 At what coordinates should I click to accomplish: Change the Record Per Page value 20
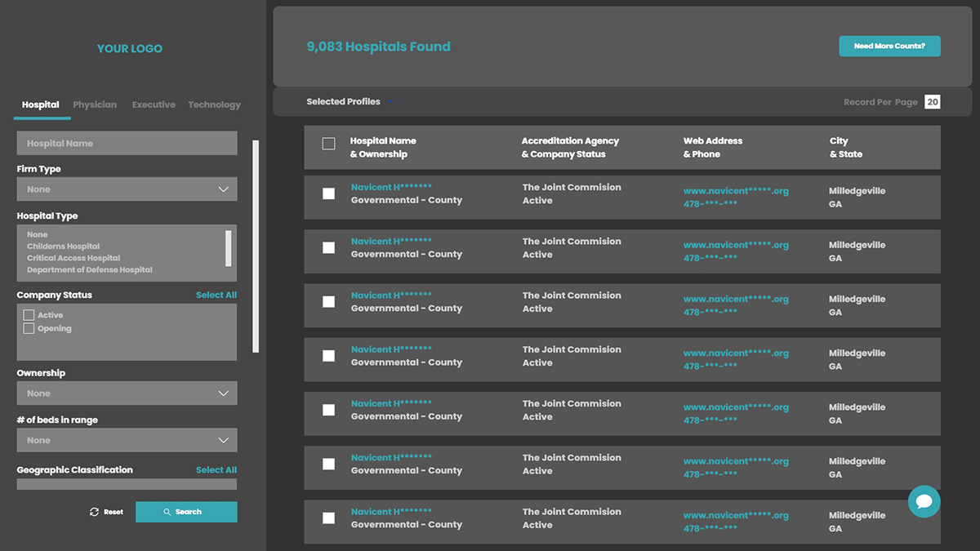point(932,102)
